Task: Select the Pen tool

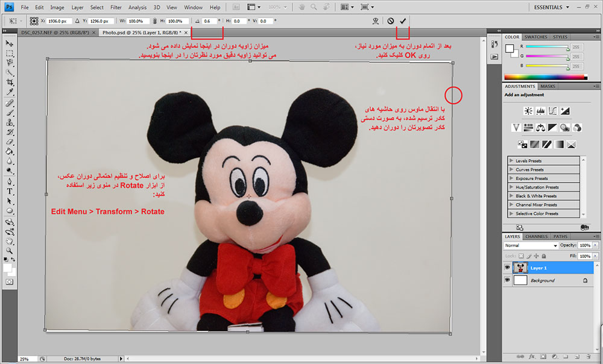Action: (x=9, y=181)
